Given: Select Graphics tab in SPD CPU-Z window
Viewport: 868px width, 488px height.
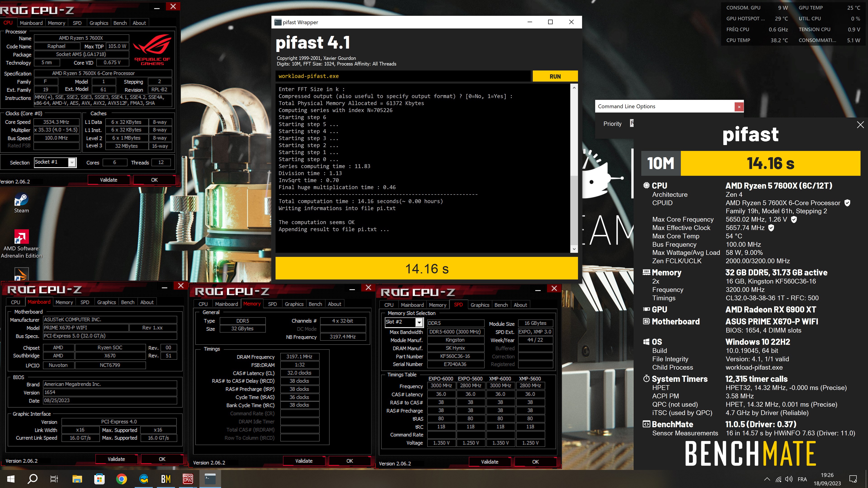Looking at the screenshot, I should point(480,305).
